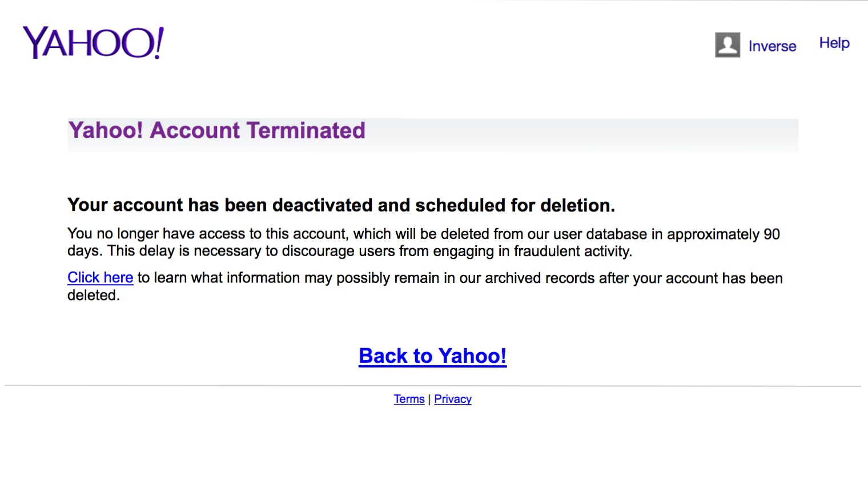
Task: Click the pipe separator between Terms and Privacy
Action: [x=429, y=400]
